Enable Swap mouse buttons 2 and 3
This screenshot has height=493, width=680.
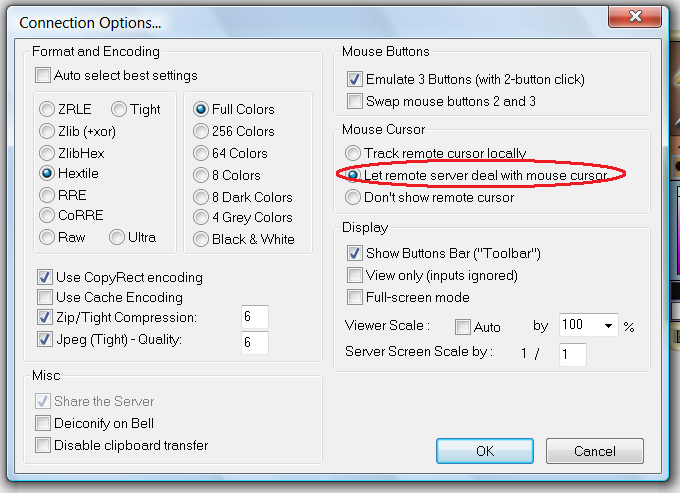[354, 101]
